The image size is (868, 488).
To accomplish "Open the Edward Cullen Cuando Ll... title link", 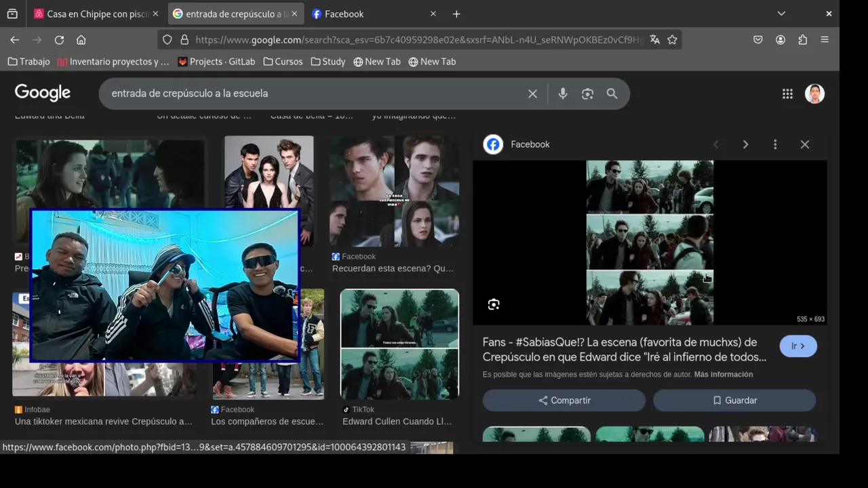I will [397, 422].
